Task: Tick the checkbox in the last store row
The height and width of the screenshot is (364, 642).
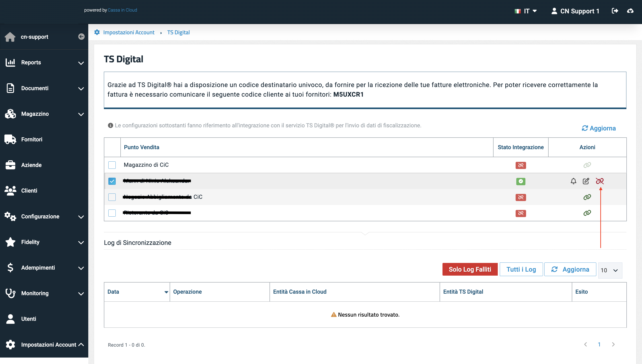Action: [x=112, y=213]
